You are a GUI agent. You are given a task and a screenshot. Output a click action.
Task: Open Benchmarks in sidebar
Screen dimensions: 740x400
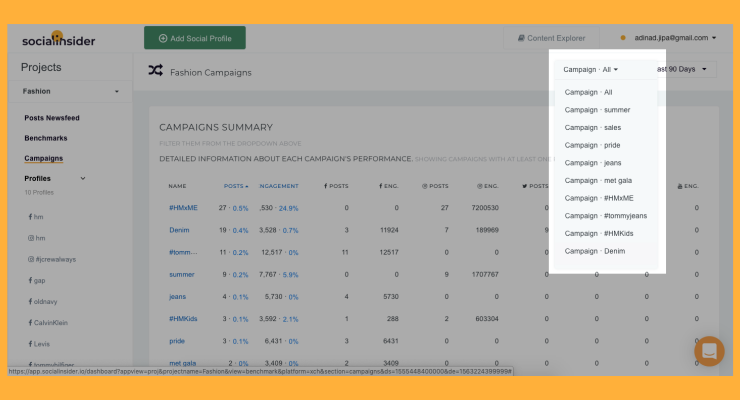click(x=46, y=138)
